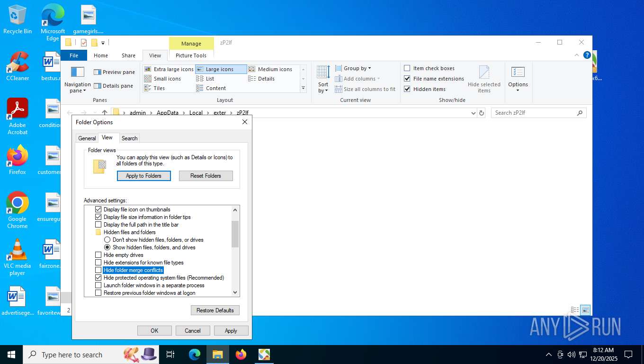644x364 pixels.
Task: Expand the admin breadcrumb chevron in address bar
Action: tap(152, 113)
